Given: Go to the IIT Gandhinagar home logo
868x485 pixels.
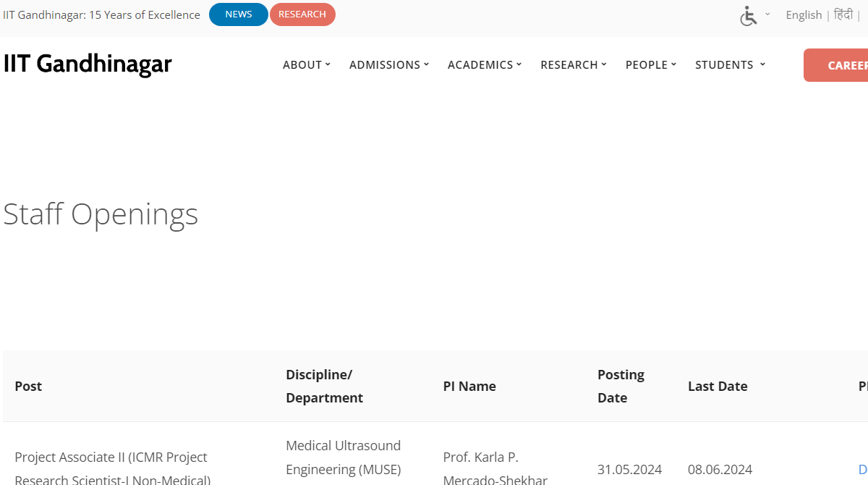Looking at the screenshot, I should coord(88,64).
